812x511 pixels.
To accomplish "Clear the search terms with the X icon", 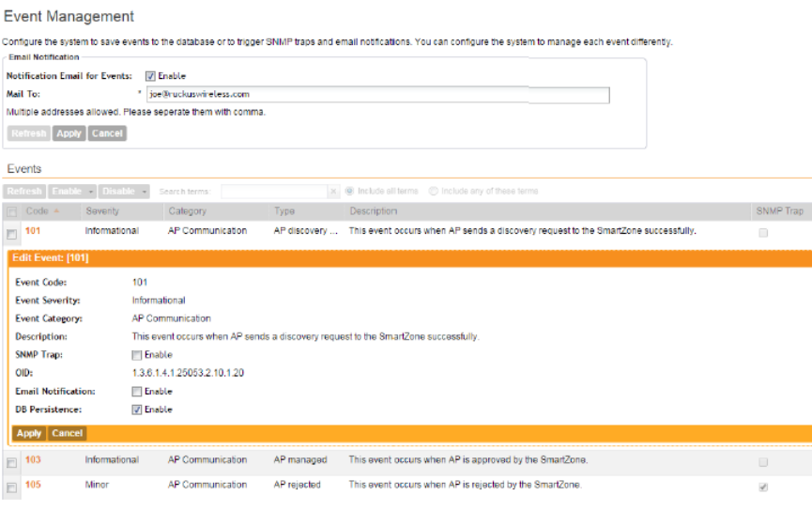I will [333, 192].
